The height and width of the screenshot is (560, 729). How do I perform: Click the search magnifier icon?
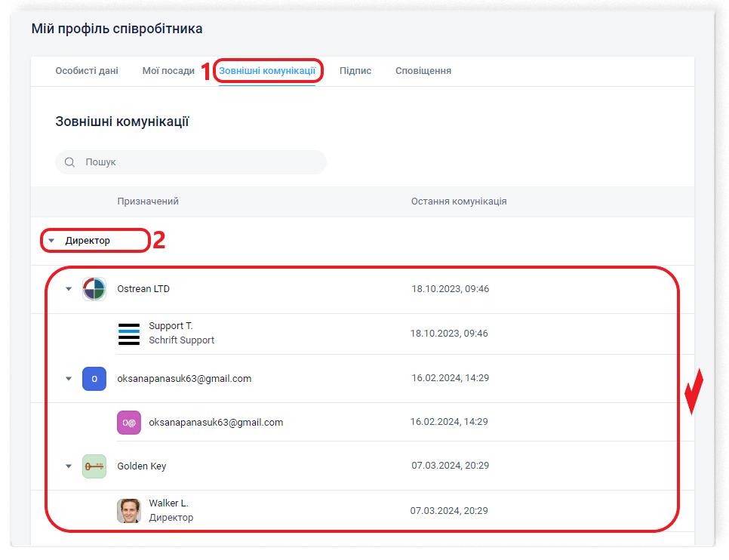point(69,162)
